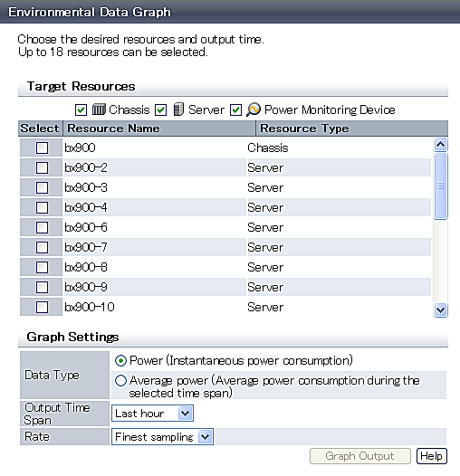Viewport: 460px width, 476px height.
Task: Click the Server resource type icon
Action: [x=178, y=109]
